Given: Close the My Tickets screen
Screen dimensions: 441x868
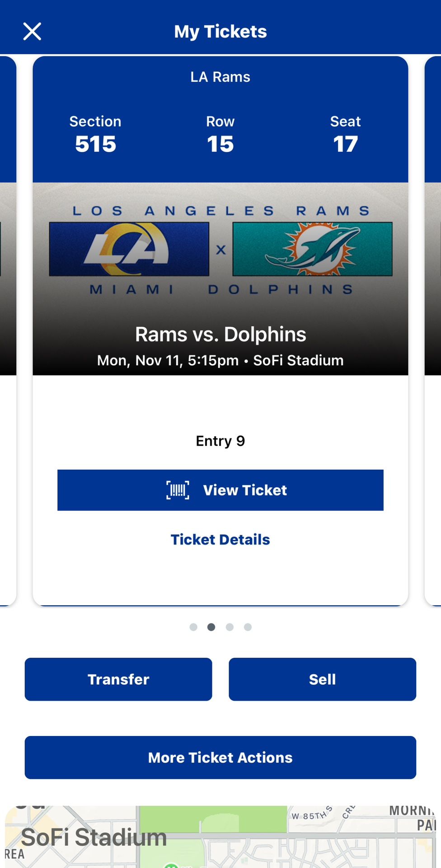Looking at the screenshot, I should tap(32, 32).
